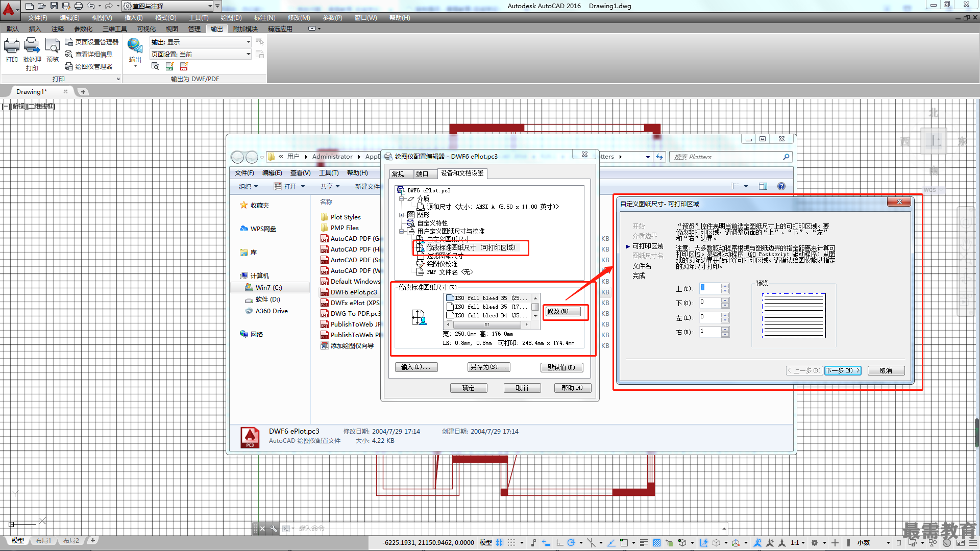Click the 输入(I)... button

pos(416,367)
